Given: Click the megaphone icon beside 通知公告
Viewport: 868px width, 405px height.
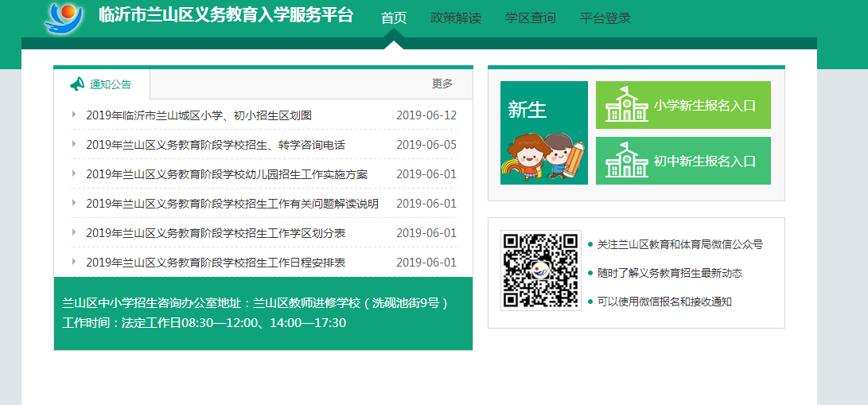Looking at the screenshot, I should coord(77,84).
